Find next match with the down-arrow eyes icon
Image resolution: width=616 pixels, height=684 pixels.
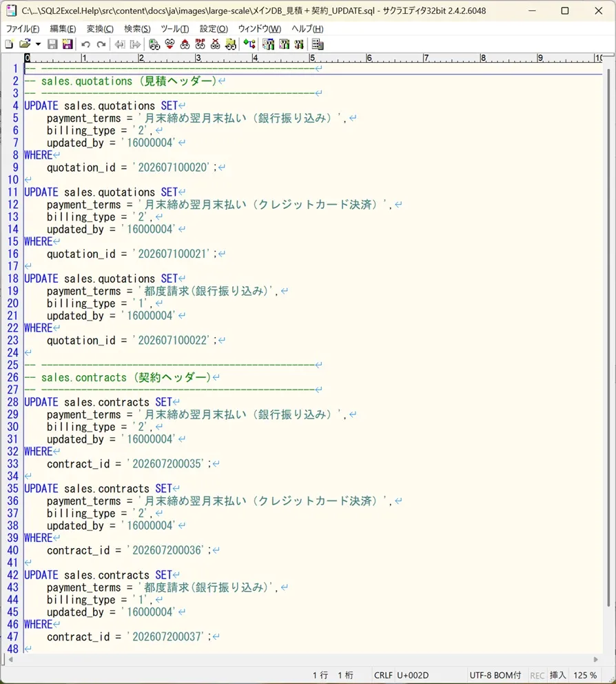point(170,44)
